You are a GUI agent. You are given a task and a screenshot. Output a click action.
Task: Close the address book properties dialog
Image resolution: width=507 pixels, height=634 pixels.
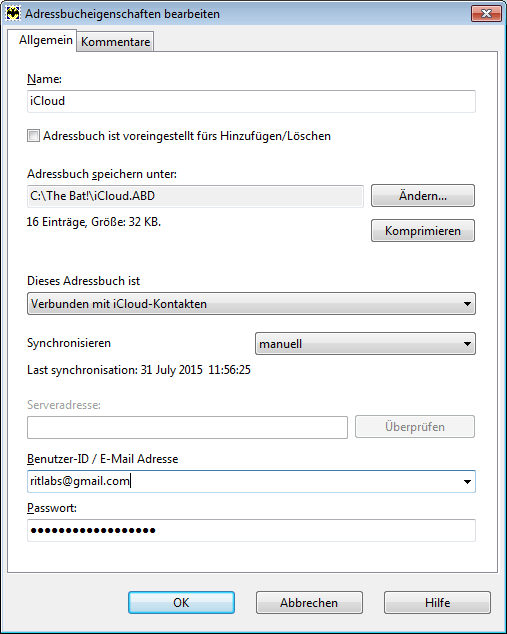(x=486, y=14)
